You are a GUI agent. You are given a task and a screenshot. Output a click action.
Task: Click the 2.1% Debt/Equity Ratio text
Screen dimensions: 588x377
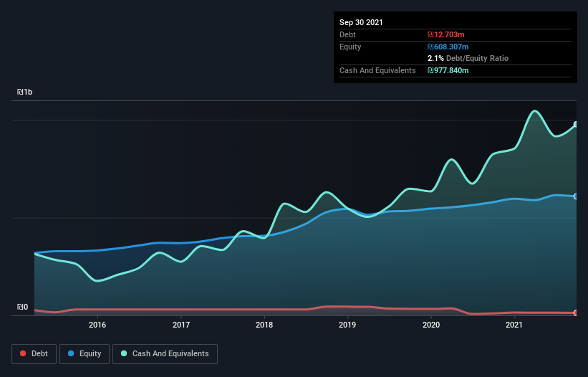pyautogui.click(x=468, y=58)
